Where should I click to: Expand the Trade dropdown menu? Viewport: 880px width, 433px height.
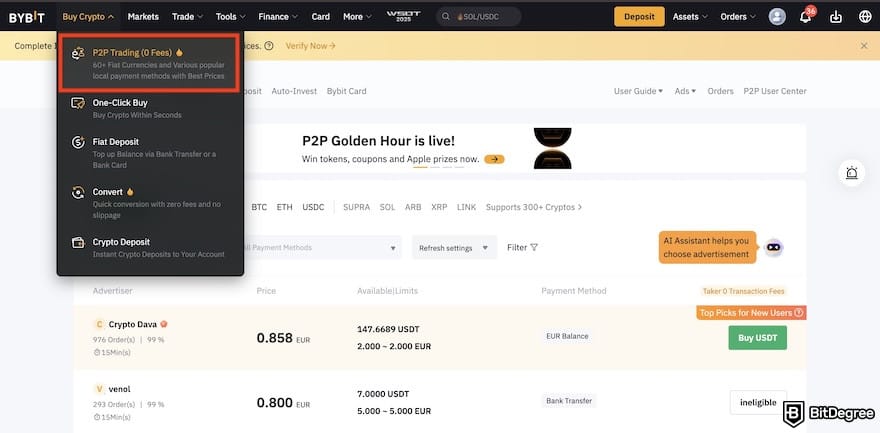(187, 17)
